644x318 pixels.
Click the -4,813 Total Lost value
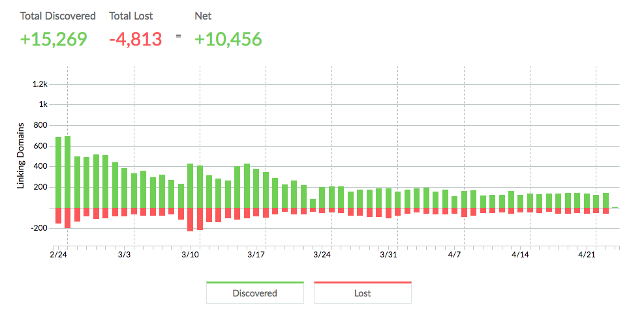pyautogui.click(x=135, y=39)
